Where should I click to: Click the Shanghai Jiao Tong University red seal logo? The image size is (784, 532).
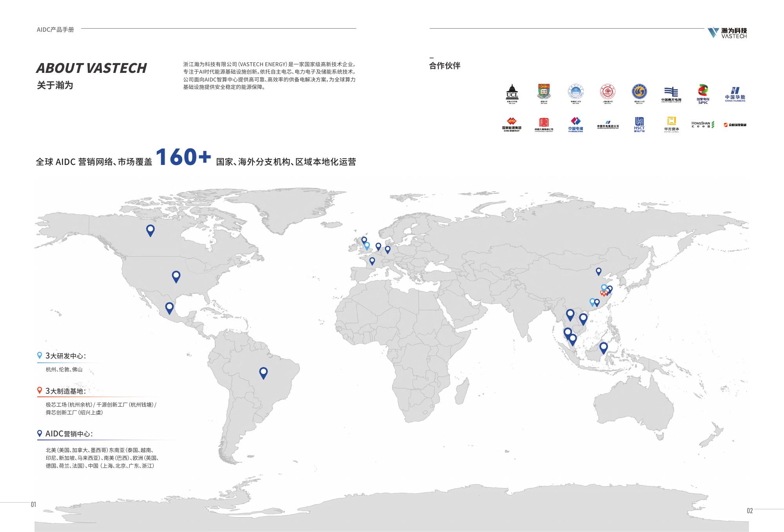[x=607, y=94]
